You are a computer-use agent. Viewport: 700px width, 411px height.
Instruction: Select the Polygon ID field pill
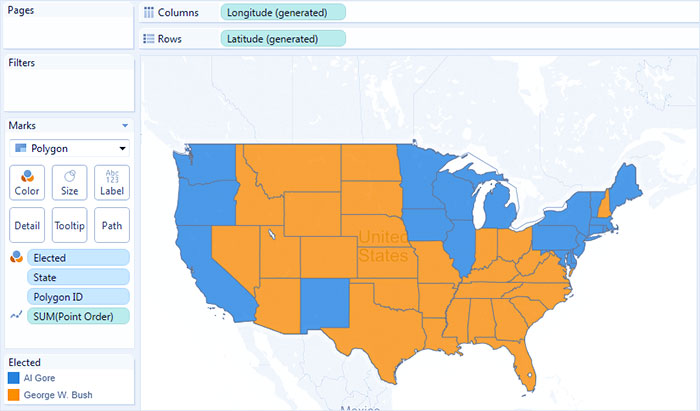pos(78,297)
